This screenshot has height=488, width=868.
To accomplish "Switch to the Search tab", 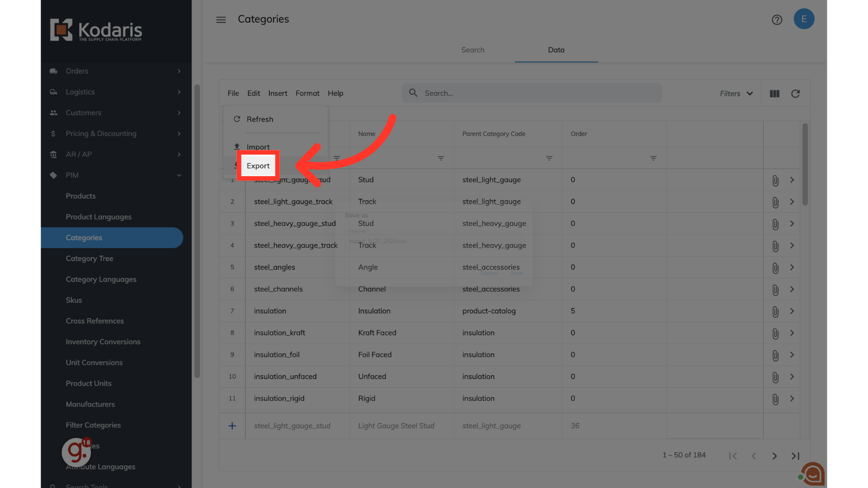I will coord(472,50).
